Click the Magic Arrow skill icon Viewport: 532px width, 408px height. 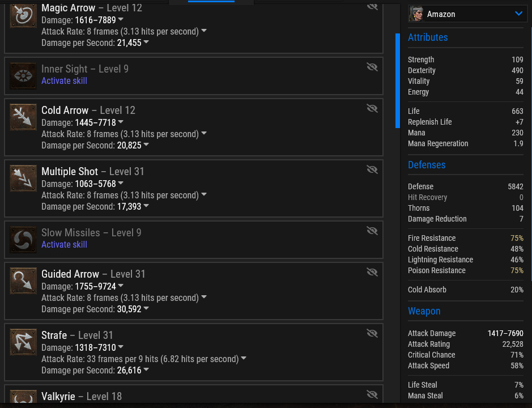point(23,16)
